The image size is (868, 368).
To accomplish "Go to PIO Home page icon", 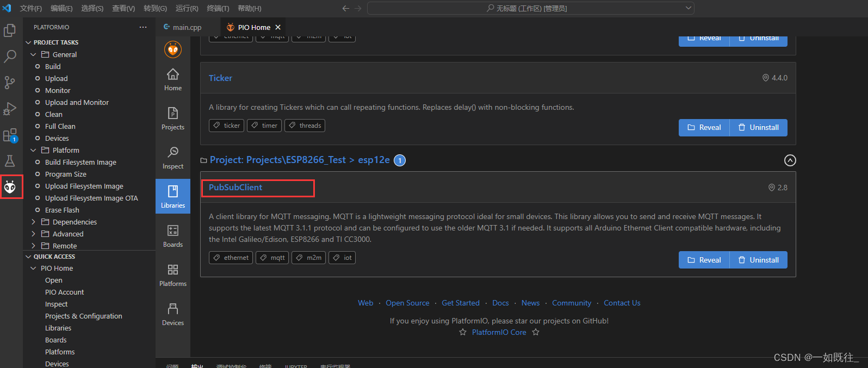I will click(x=173, y=79).
